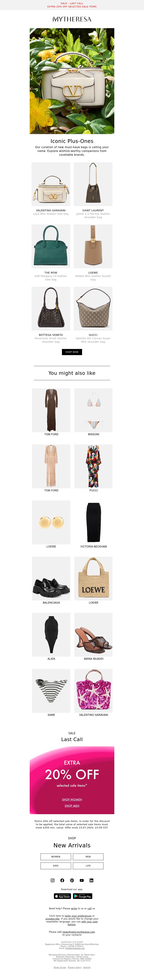
Task: Open the LinkedIn social icon
Action: click(91, 880)
